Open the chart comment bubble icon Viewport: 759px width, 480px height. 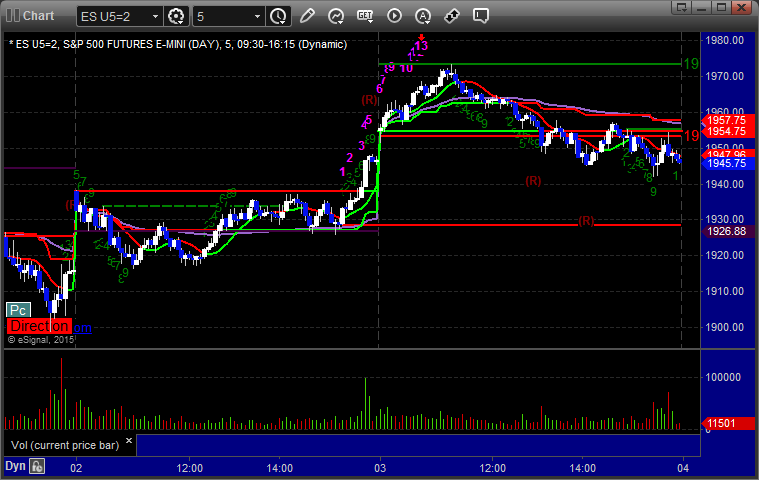(481, 16)
